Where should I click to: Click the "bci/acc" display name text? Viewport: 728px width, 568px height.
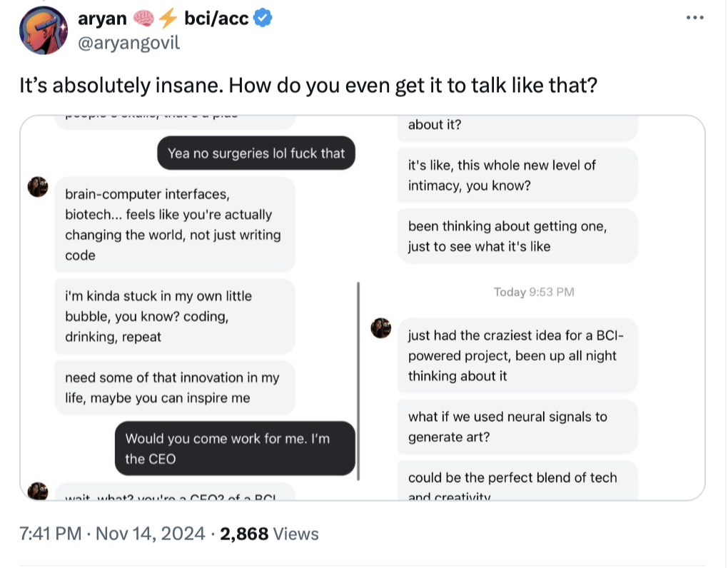(216, 19)
